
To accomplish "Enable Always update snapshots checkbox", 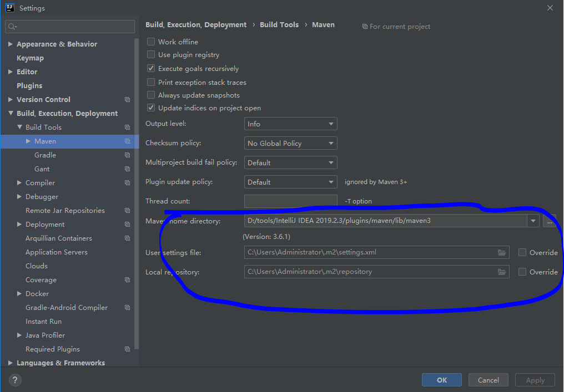I will coord(151,95).
